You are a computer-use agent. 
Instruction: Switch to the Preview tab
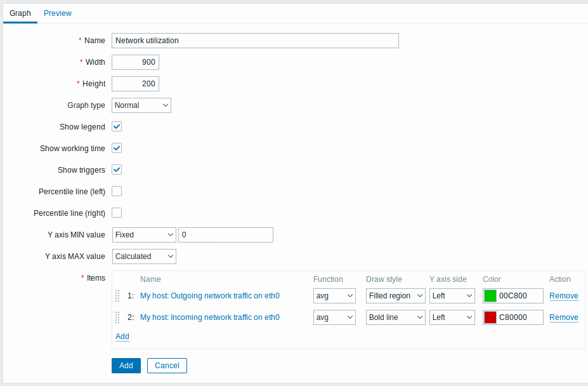pos(58,13)
